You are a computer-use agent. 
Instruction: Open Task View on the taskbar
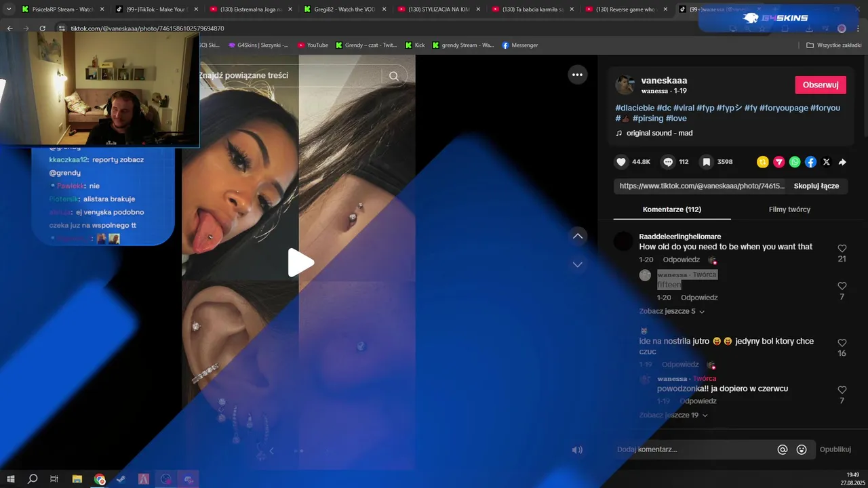(x=54, y=479)
